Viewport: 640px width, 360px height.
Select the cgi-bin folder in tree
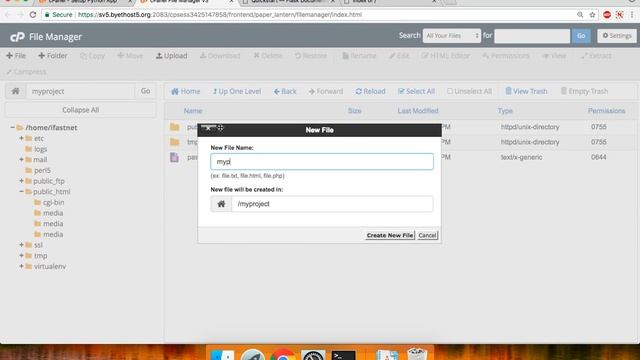point(53,202)
